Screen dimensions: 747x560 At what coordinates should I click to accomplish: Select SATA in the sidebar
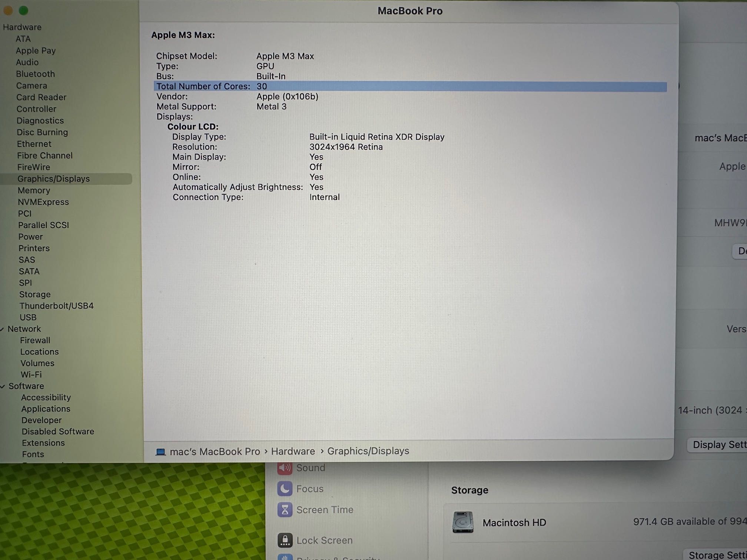[29, 271]
